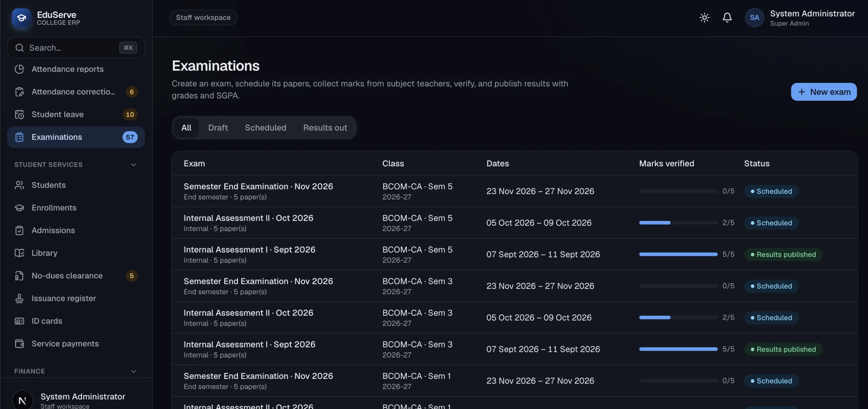Open the notifications bell

click(x=727, y=18)
